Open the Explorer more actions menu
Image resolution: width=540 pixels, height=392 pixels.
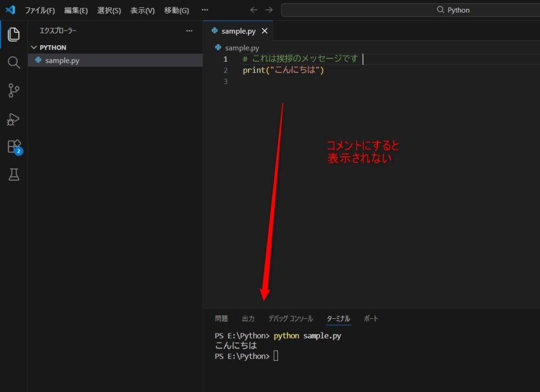pyautogui.click(x=189, y=31)
